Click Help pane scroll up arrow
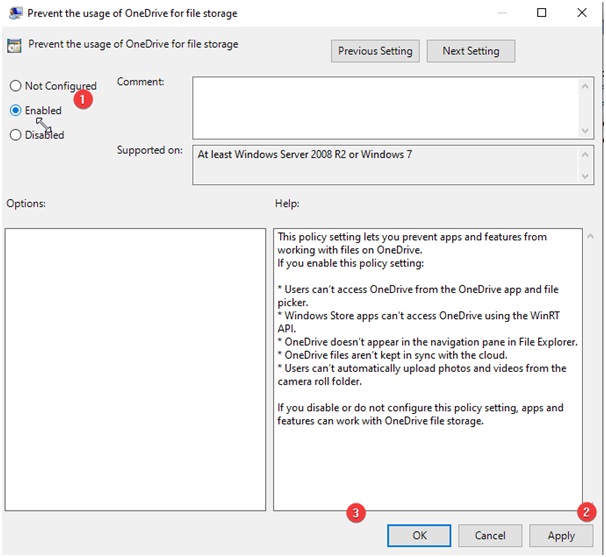Viewport: 606px width, 557px height. coord(590,236)
